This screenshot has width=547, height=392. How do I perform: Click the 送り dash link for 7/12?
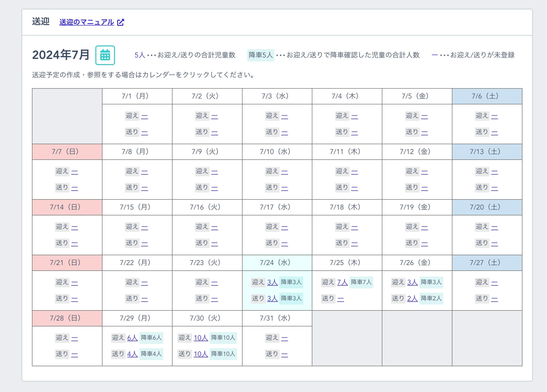pos(424,188)
